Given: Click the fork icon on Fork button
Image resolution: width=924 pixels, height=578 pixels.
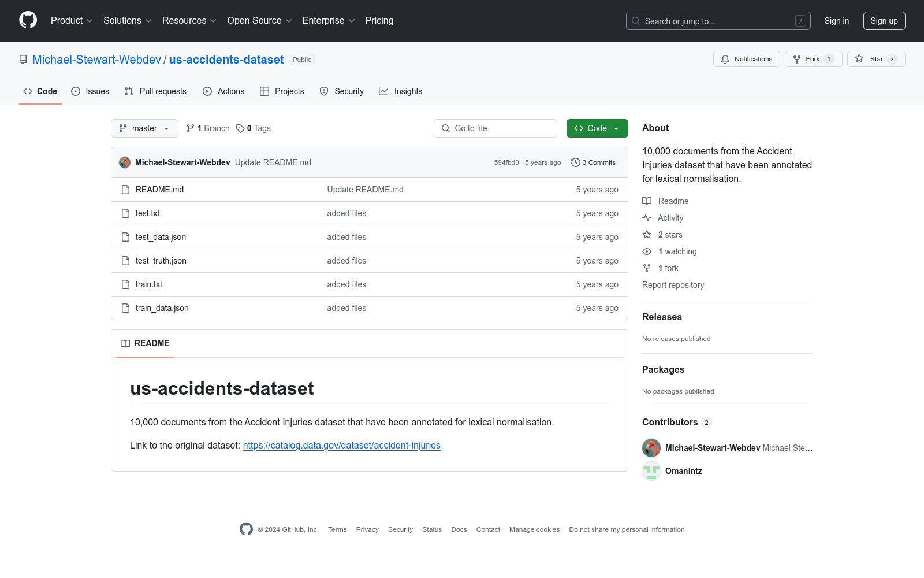Looking at the screenshot, I should pyautogui.click(x=797, y=59).
